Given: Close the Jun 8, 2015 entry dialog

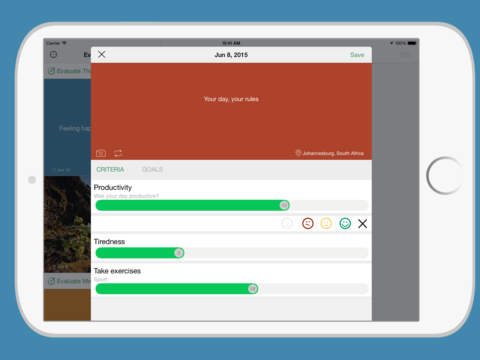Looking at the screenshot, I should (102, 54).
